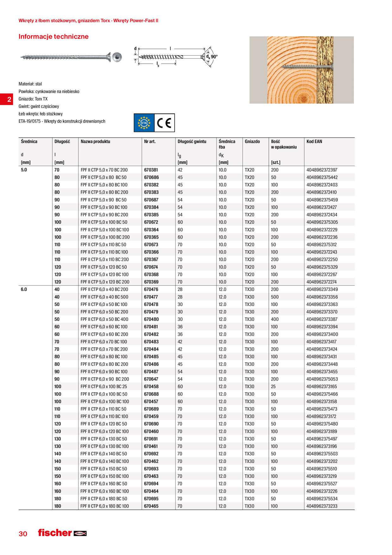Screen dimensions: 392x555
Task: Click the ETA certification star logo
Action: pyautogui.click(x=144, y=123)
